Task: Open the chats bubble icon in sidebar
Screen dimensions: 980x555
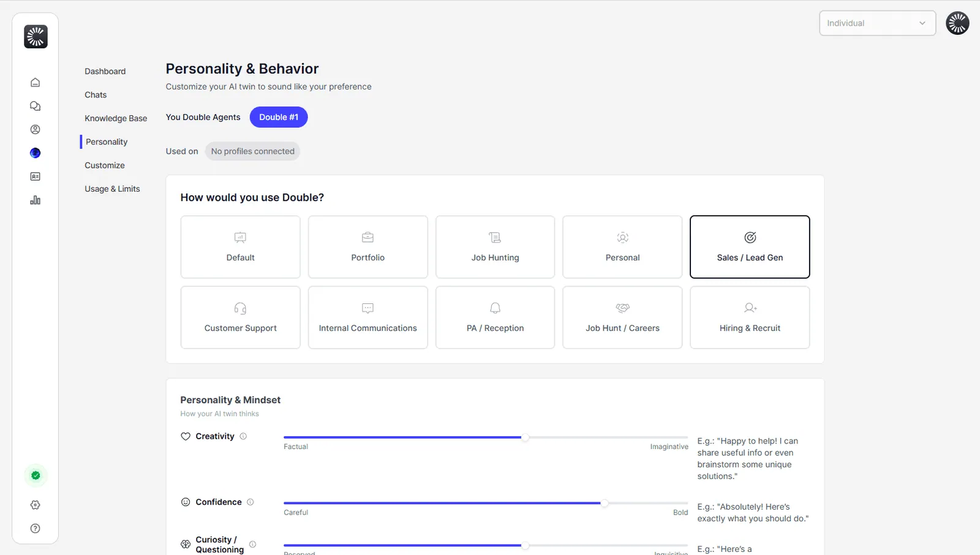Action: click(x=36, y=106)
